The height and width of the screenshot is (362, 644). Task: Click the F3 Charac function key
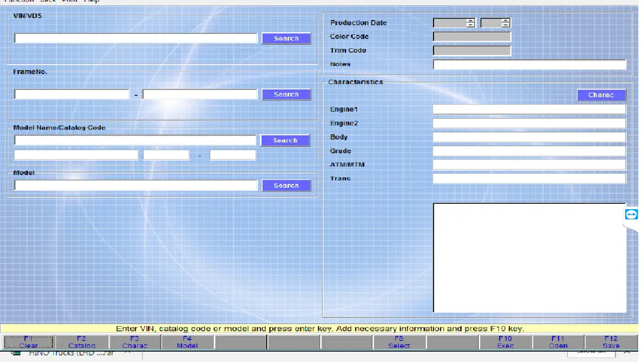135,342
